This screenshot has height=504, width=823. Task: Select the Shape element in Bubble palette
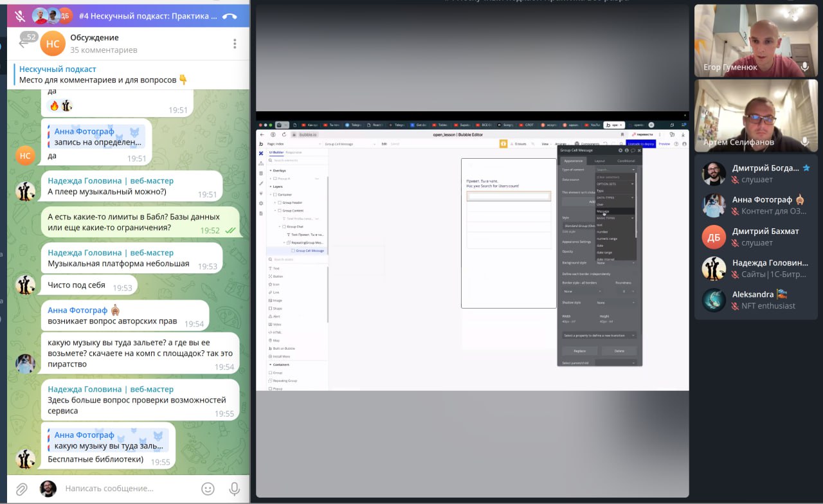point(276,309)
